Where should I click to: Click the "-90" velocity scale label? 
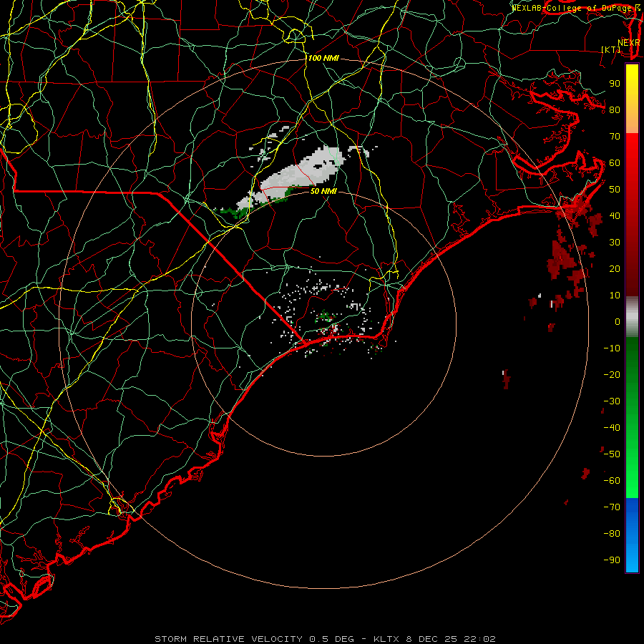pos(612,560)
